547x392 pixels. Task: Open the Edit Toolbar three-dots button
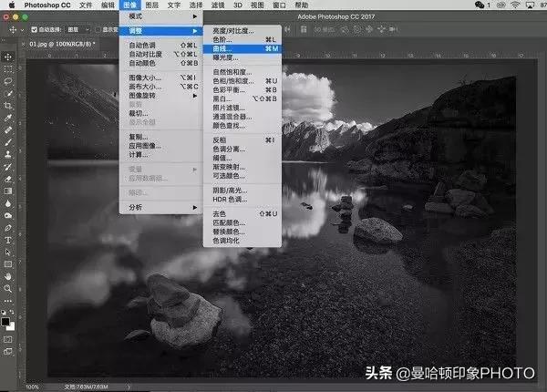click(8, 301)
